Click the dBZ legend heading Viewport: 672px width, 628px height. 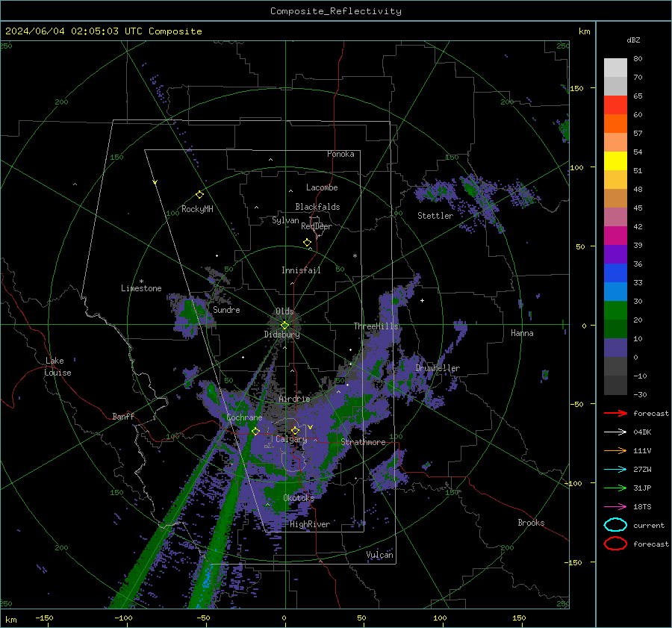coord(633,40)
